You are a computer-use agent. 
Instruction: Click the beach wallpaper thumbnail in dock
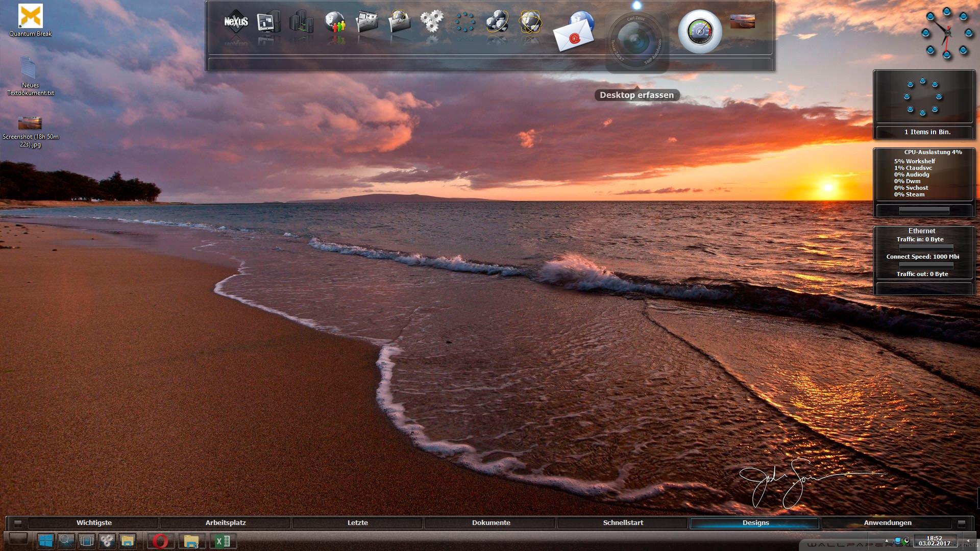pos(742,21)
